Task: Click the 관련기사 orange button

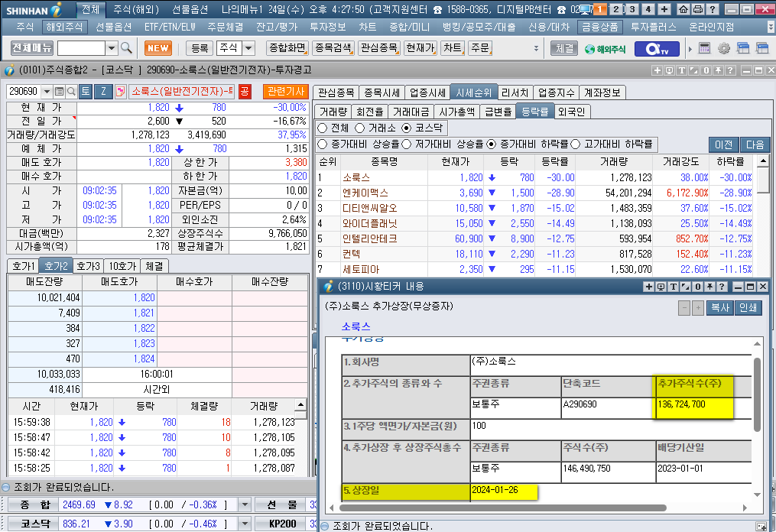Action: click(286, 91)
